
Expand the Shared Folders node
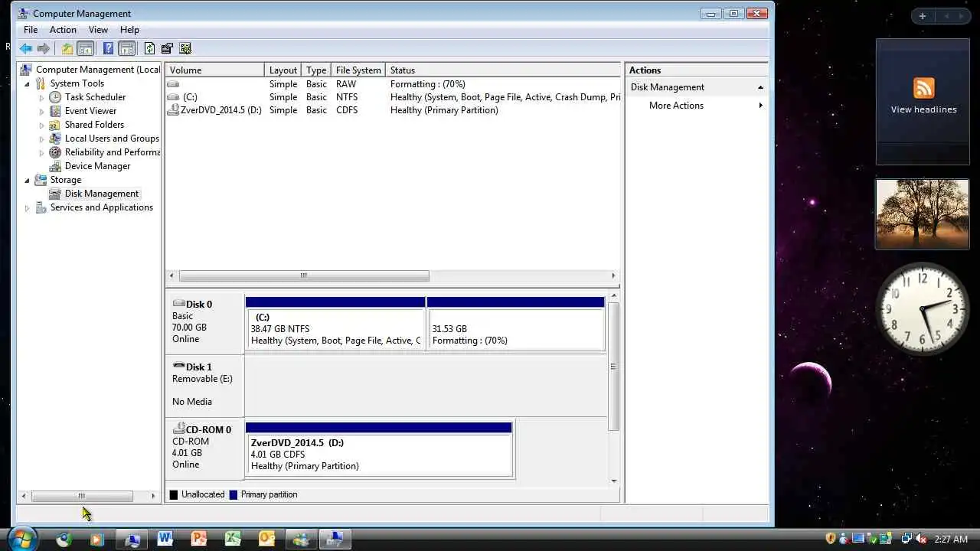41,125
